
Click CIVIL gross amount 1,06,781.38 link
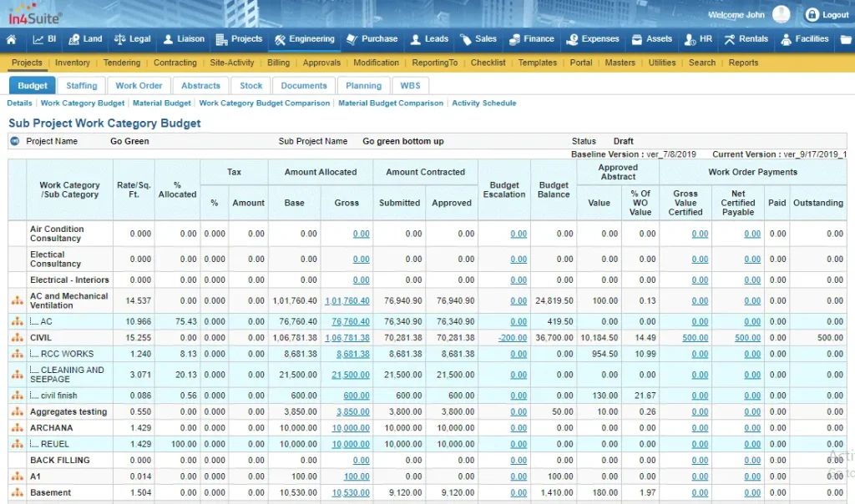[x=347, y=338]
